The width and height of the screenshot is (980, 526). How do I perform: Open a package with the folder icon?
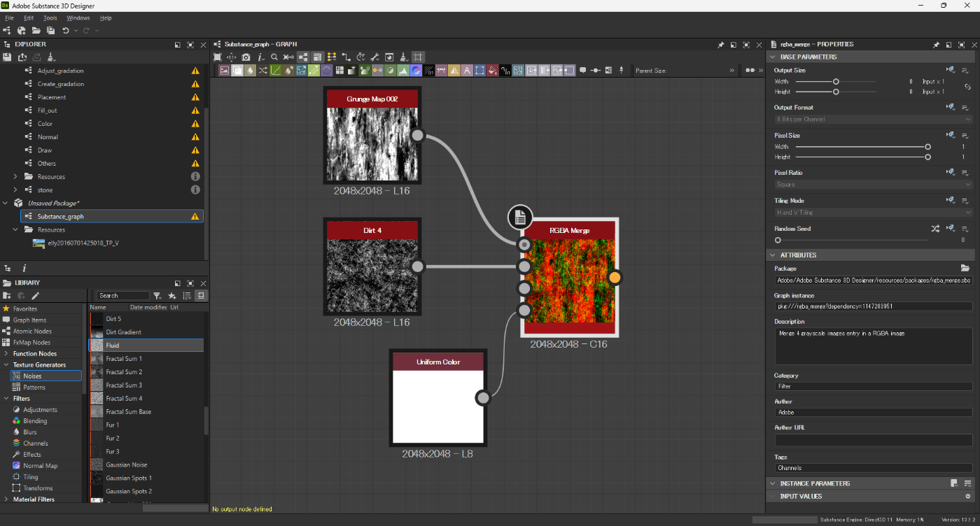36,31
